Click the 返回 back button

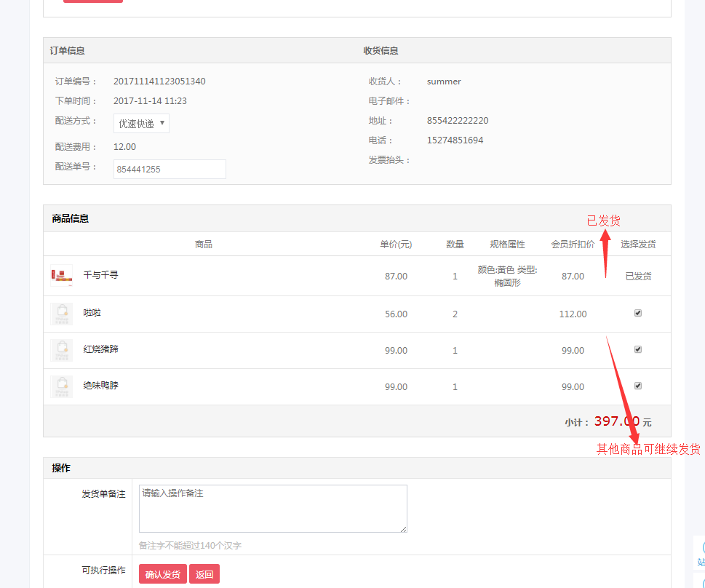tap(204, 574)
